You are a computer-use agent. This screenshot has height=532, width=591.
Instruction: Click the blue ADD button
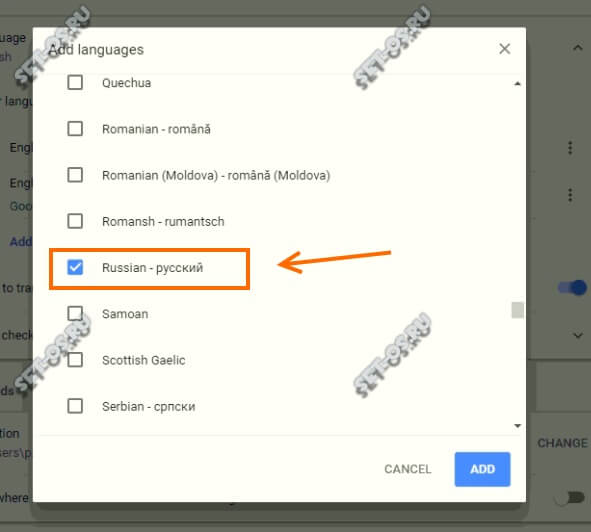click(x=482, y=469)
